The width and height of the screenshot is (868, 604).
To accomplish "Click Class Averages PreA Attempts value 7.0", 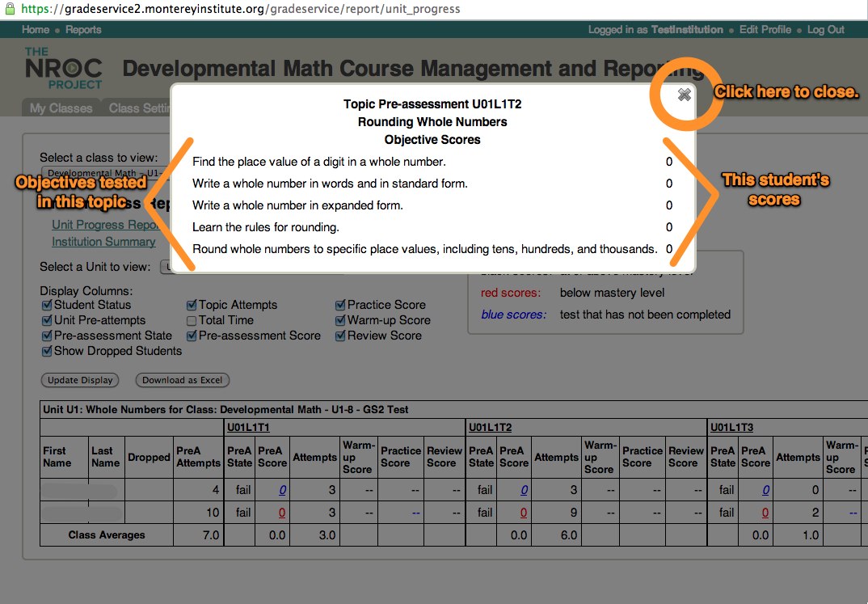I will pyautogui.click(x=211, y=535).
